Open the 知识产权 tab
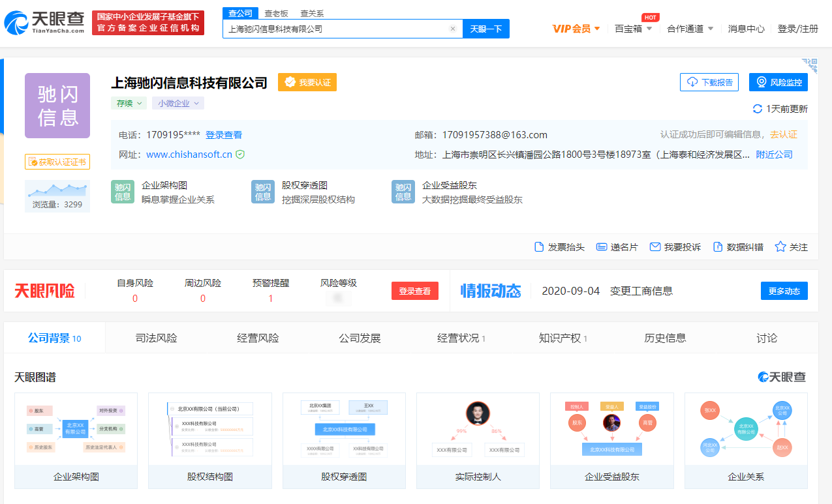Screen dimensions: 832x504 (563, 338)
